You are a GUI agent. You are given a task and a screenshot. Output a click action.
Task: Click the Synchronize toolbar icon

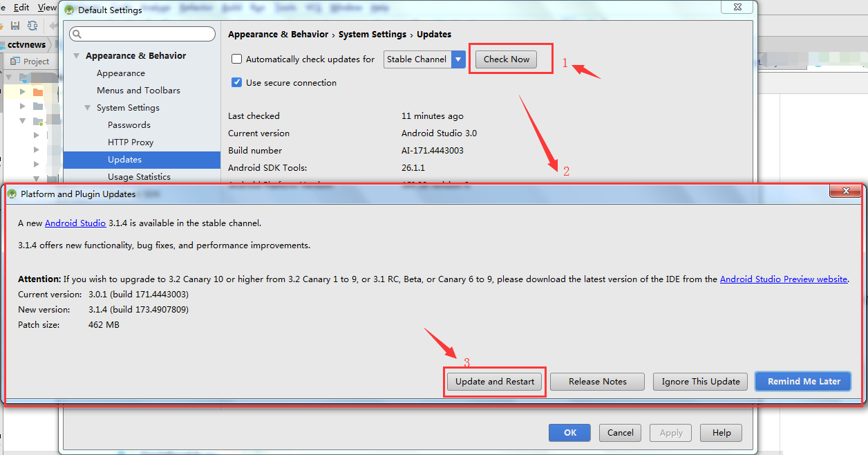click(x=32, y=26)
